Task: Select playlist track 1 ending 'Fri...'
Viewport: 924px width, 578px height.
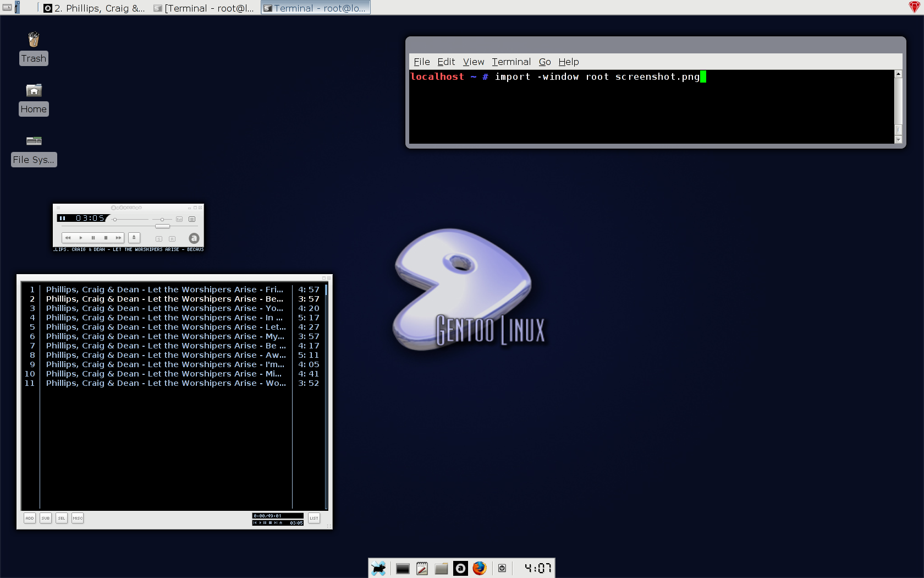Action: tap(172, 290)
